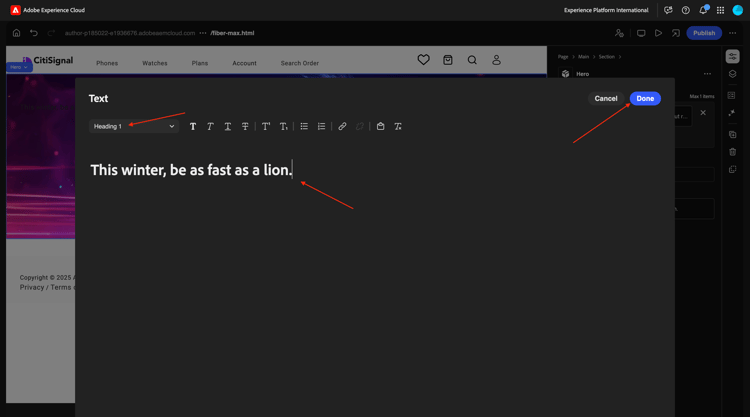Viewport: 750px width, 417px height.
Task: Select the Plans menu item
Action: [199, 63]
